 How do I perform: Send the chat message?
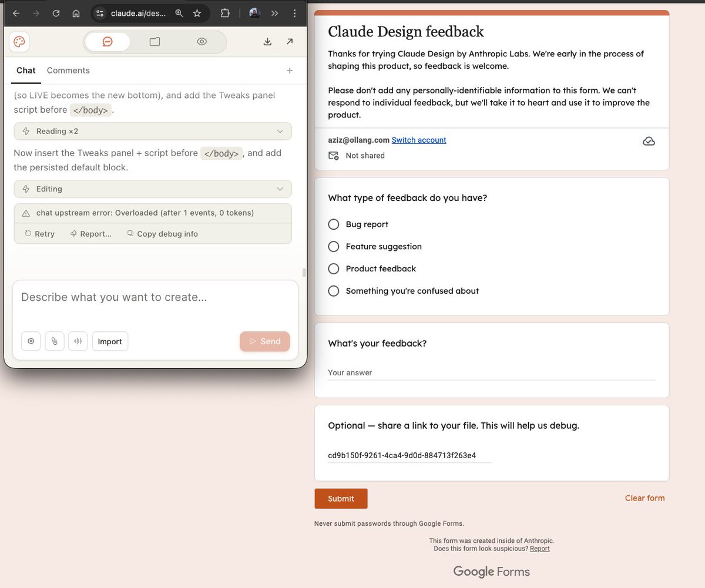[264, 341]
